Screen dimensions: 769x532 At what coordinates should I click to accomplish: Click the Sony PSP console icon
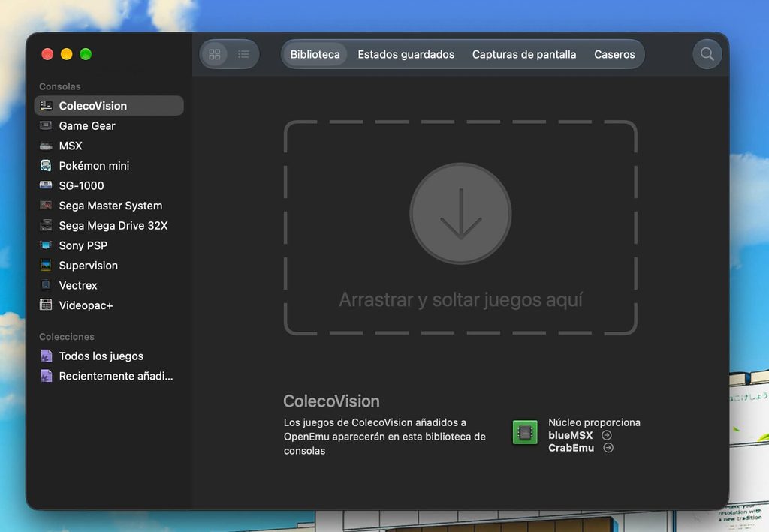pyautogui.click(x=46, y=245)
